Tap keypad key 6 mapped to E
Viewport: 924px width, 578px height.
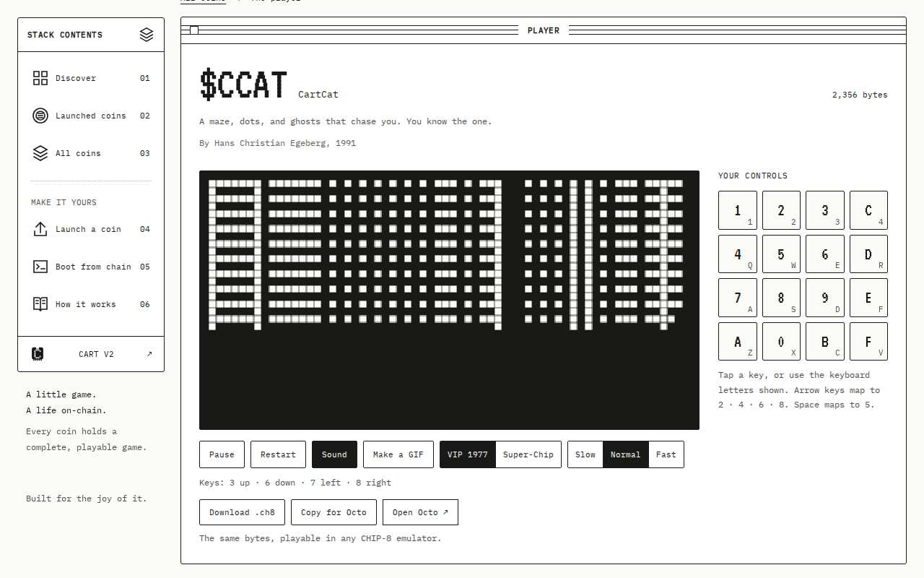[825, 254]
